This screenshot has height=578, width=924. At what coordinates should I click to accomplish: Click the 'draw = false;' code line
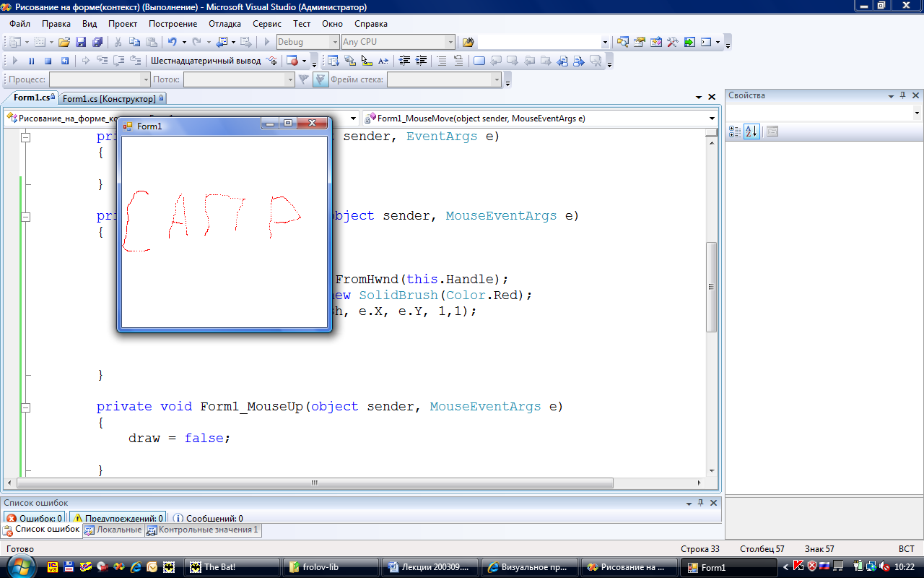(179, 438)
